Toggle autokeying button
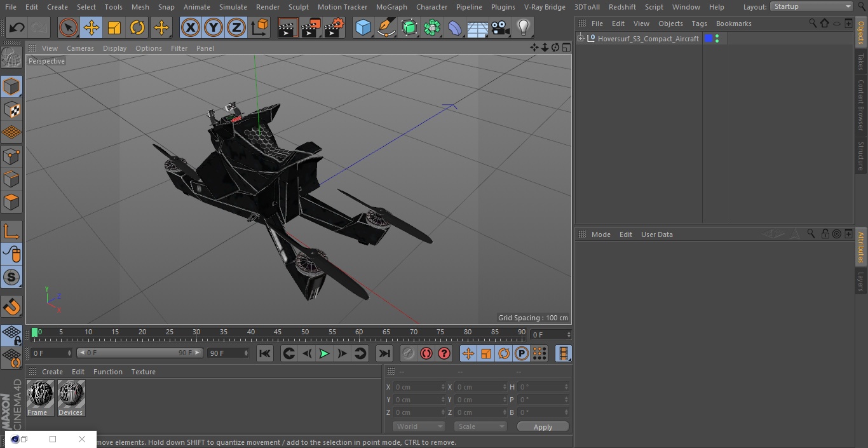Screen dimensions: 868x448 (x=426, y=353)
